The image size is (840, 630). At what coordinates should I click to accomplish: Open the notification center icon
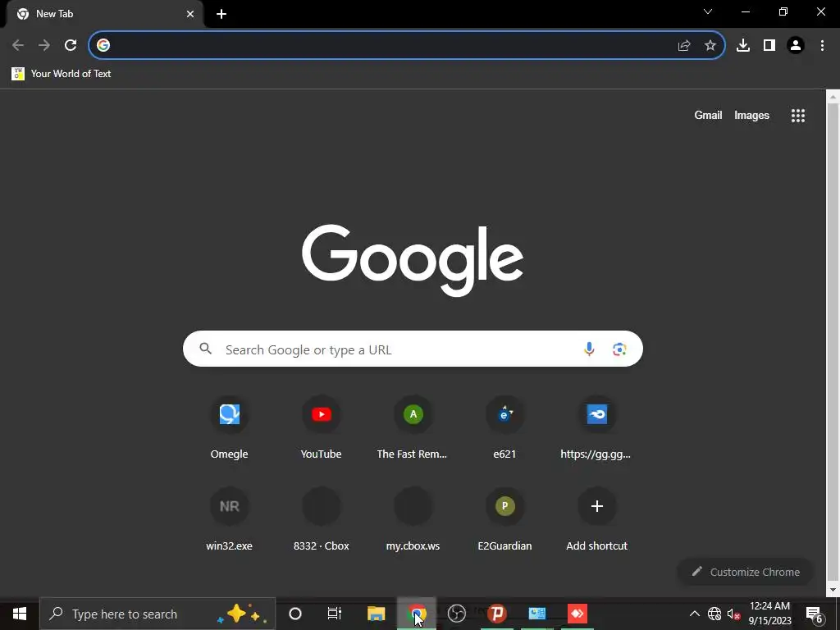click(x=815, y=614)
